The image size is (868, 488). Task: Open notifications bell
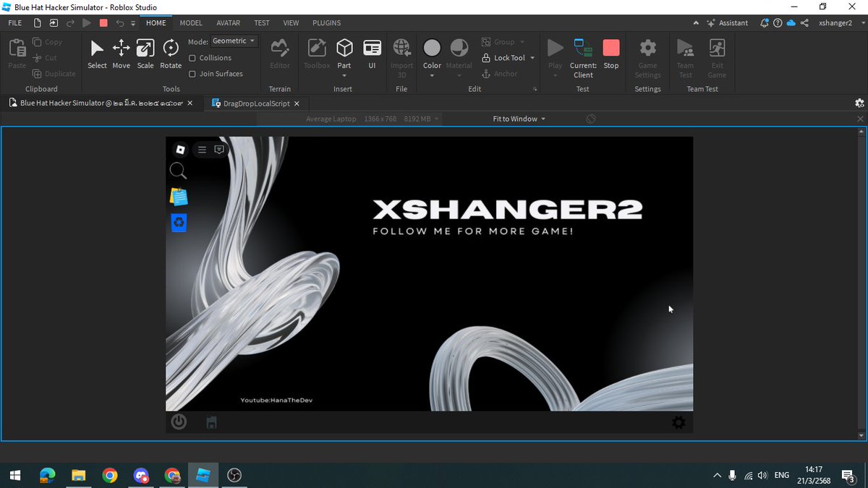[765, 23]
